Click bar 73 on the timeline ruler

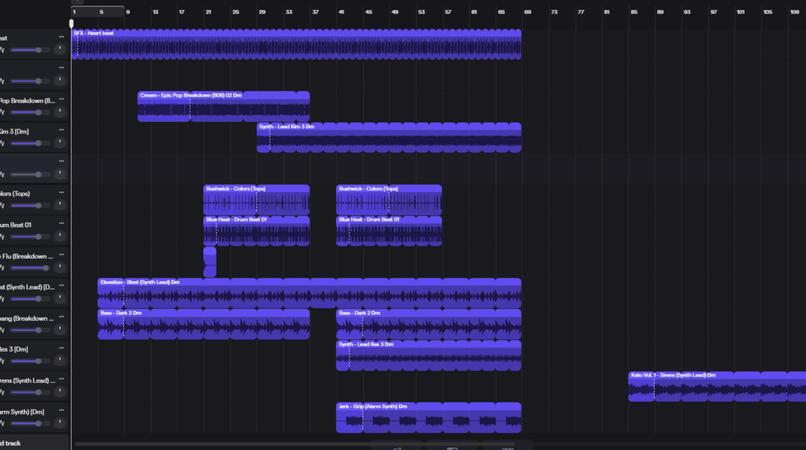pos(554,12)
